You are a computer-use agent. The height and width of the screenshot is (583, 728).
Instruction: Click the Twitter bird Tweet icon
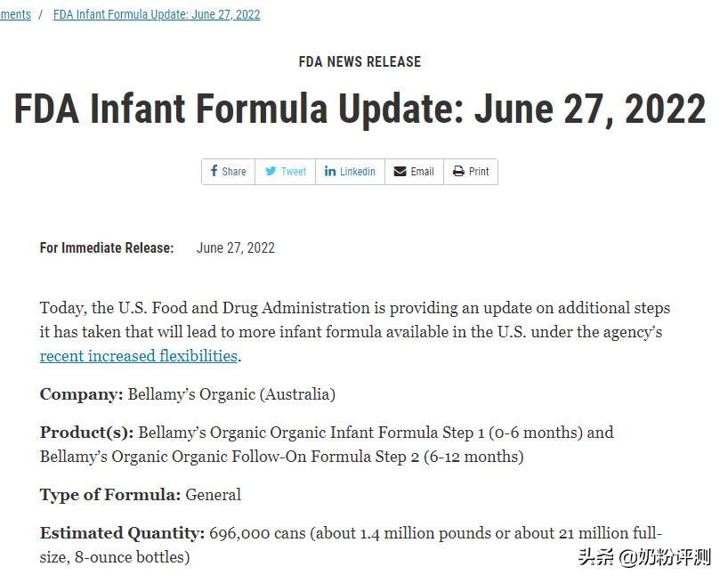tap(271, 172)
